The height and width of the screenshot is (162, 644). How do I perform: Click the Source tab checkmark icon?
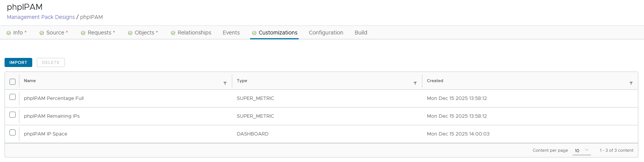42,33
